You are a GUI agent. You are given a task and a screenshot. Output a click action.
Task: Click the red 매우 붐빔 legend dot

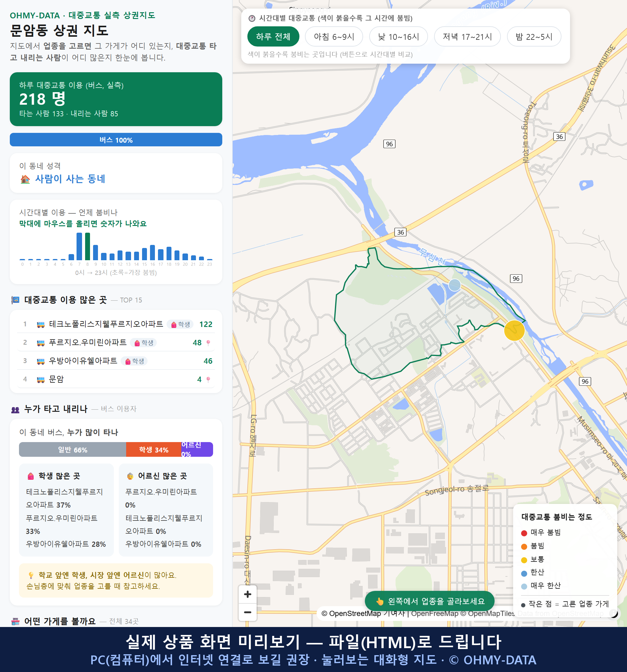pyautogui.click(x=524, y=533)
